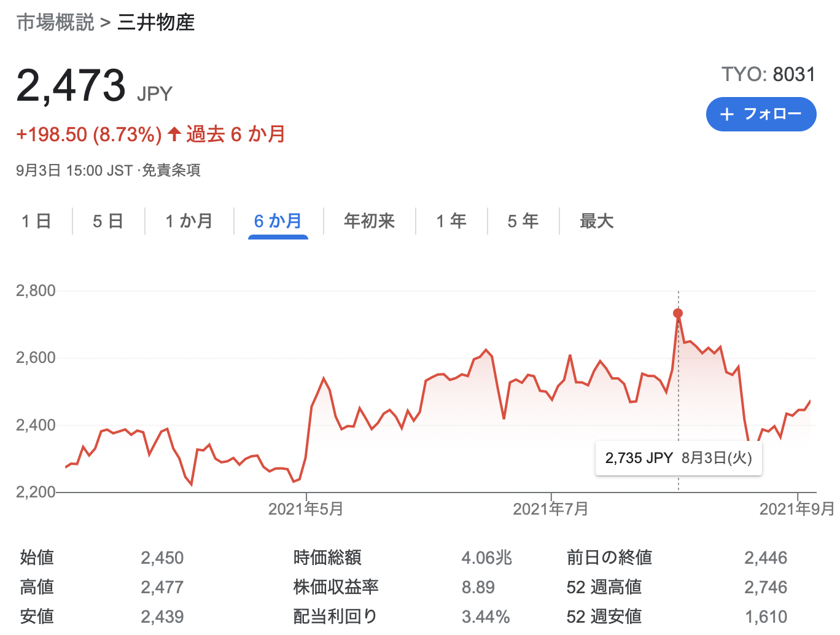
Task: Select the 5 日 range tab
Action: click(108, 221)
